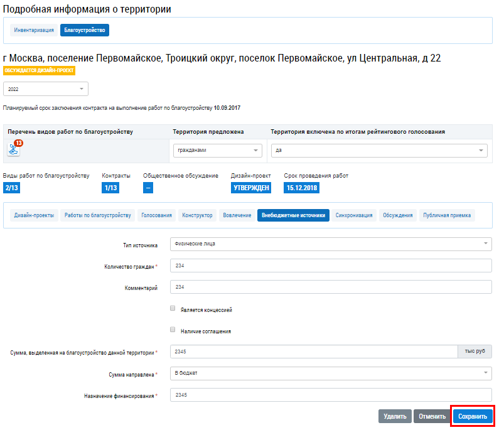This screenshot has width=504, height=430.
Task: Focus the Комментарий input field
Action: (331, 287)
